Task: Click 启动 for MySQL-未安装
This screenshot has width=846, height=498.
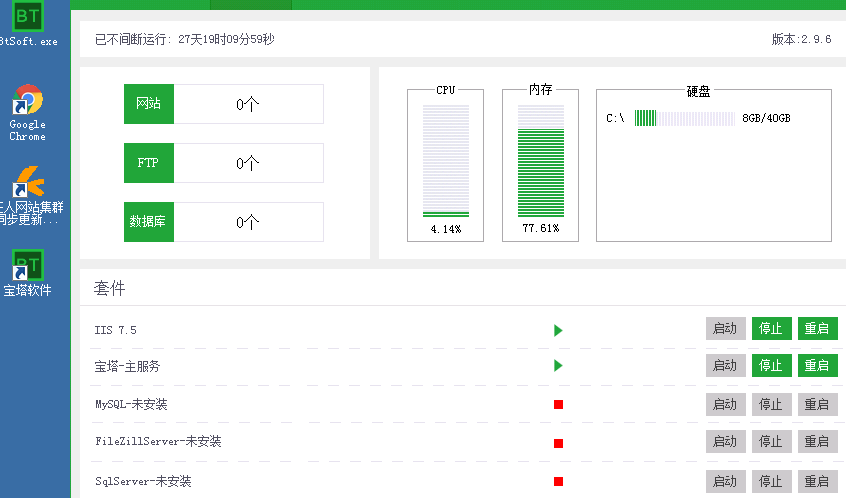Action: tap(726, 404)
